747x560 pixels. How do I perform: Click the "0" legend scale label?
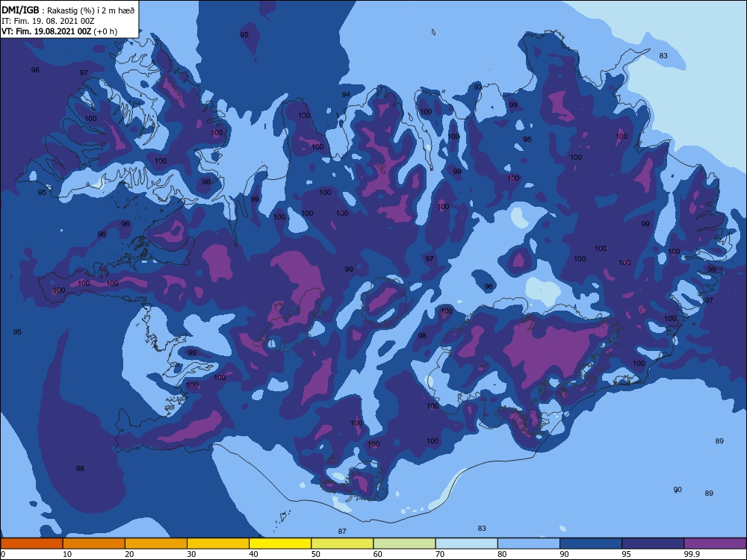coord(3,554)
